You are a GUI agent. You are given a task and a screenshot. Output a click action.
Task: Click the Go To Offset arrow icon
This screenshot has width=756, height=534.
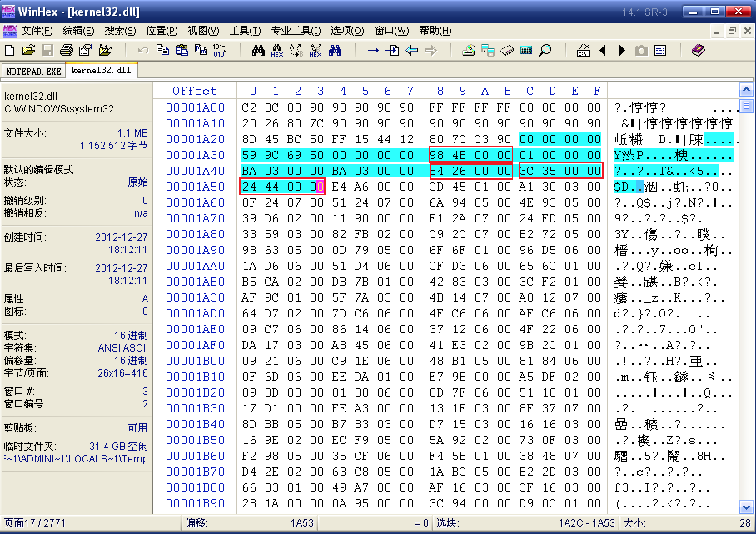pyautogui.click(x=373, y=50)
